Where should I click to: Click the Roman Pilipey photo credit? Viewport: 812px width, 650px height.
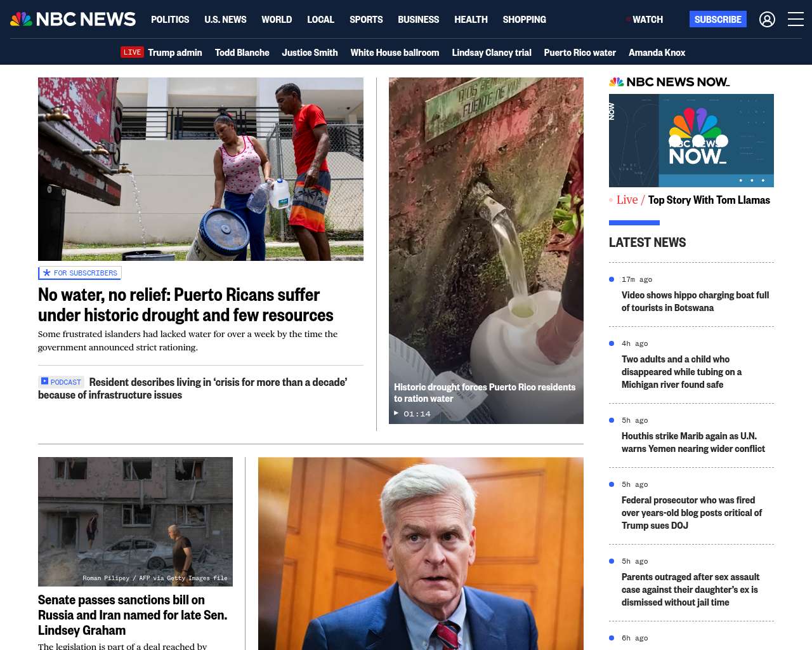click(x=155, y=578)
